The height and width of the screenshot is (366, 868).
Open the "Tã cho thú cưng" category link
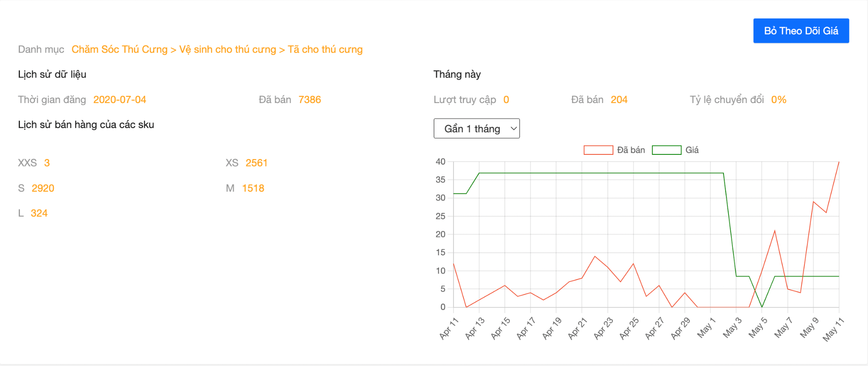tap(325, 49)
